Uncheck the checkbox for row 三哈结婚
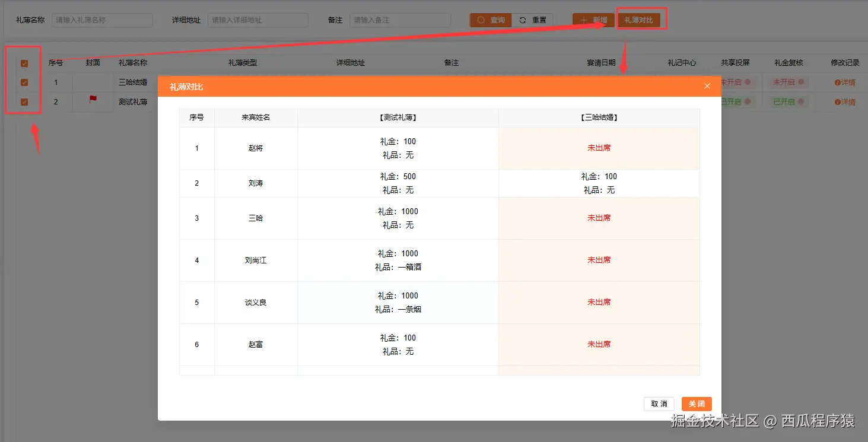The width and height of the screenshot is (868, 442). 24,82
